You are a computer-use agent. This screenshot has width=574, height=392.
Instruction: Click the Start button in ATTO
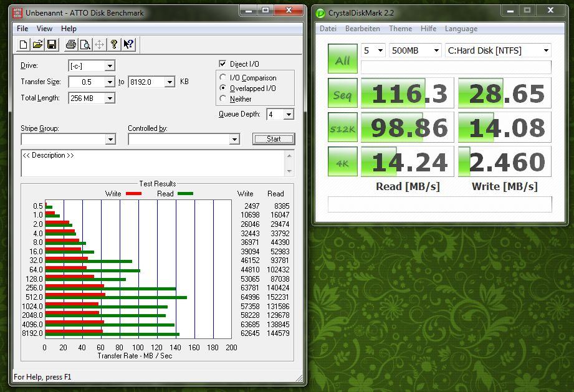(274, 139)
